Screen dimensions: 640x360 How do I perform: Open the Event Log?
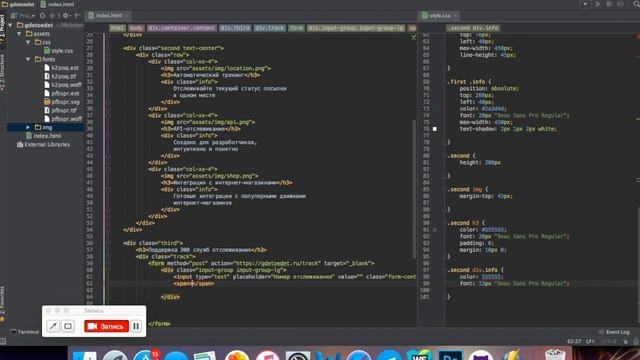click(x=614, y=332)
